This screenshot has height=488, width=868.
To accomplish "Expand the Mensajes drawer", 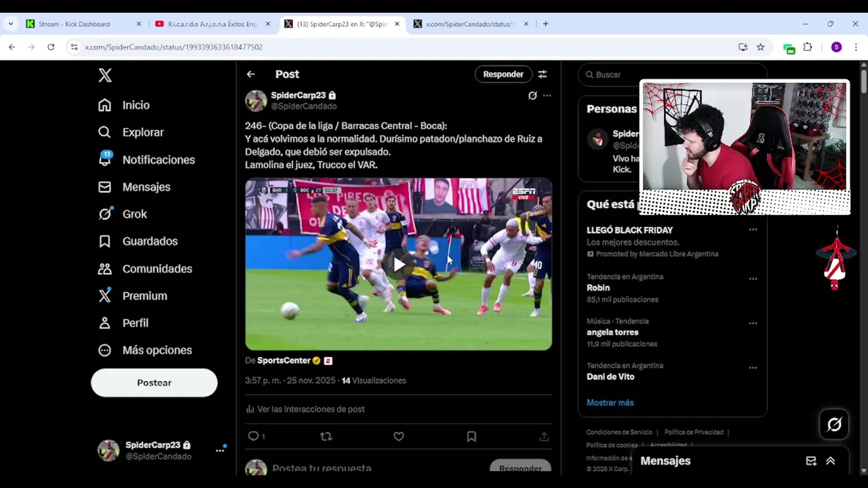I will pos(831,461).
